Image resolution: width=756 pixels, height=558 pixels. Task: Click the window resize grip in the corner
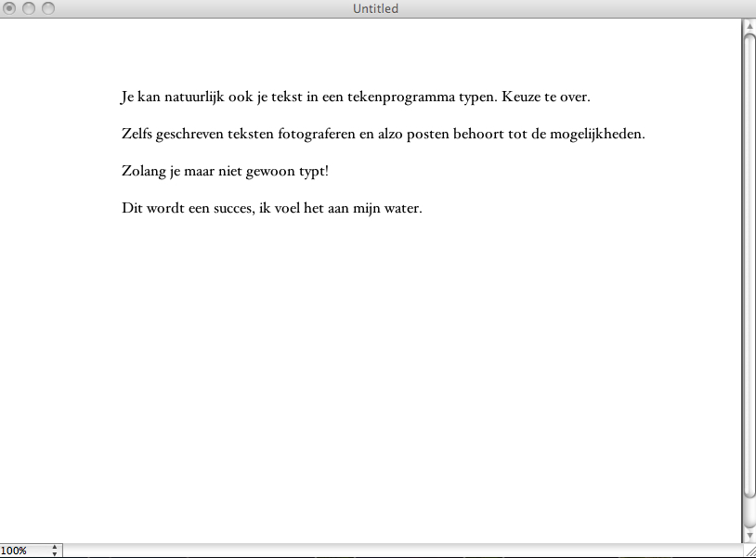tap(749, 551)
